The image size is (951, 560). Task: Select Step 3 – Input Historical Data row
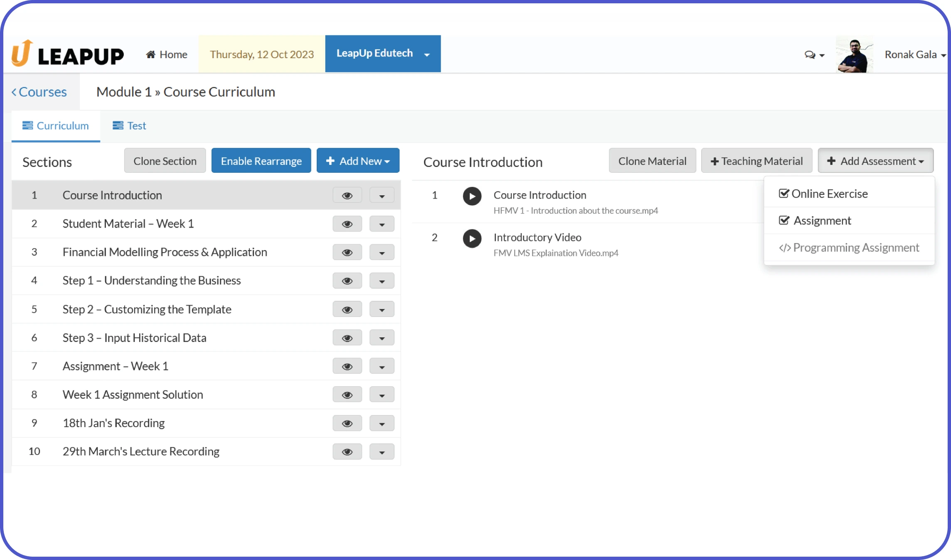pos(134,338)
